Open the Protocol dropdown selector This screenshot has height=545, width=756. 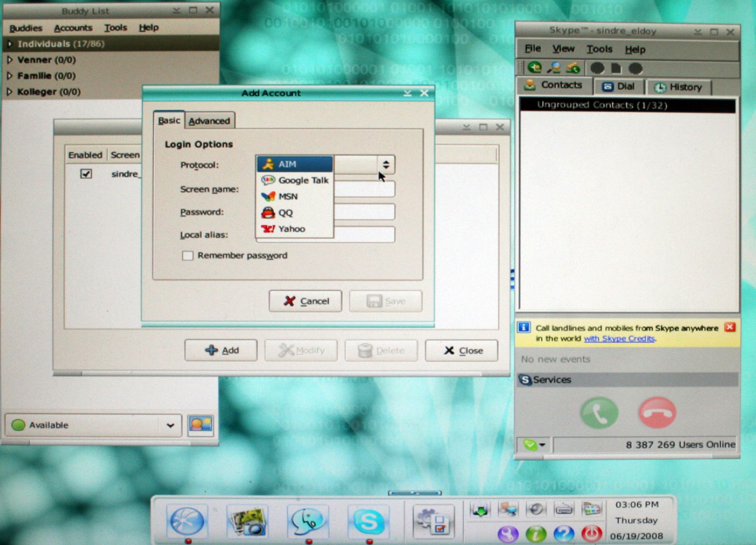386,165
